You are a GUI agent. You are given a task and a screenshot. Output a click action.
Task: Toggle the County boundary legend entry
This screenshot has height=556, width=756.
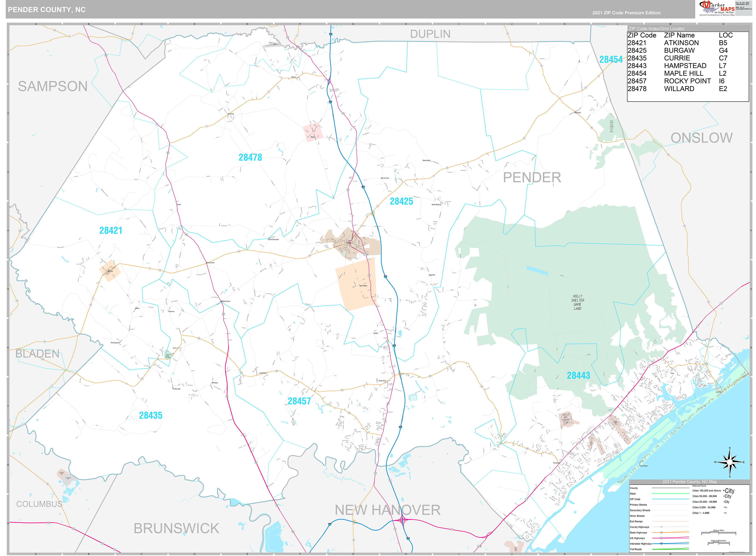point(671,488)
